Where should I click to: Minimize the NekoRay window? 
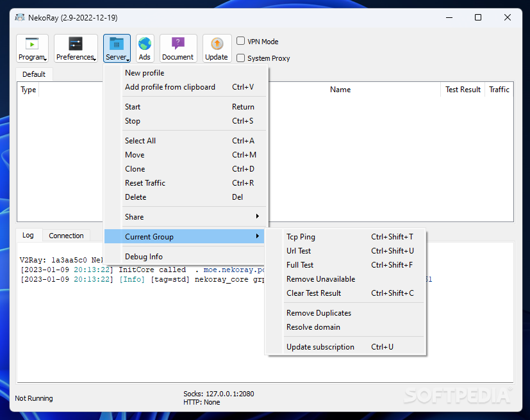coord(449,17)
